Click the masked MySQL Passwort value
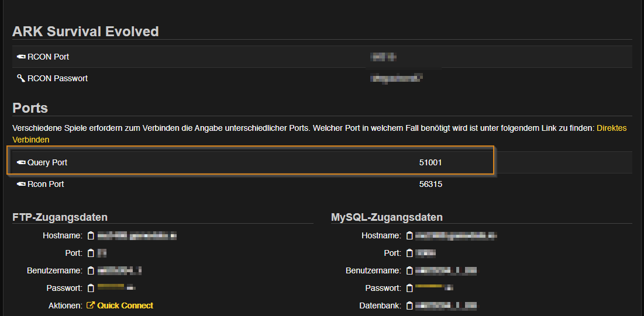The image size is (644, 316). coord(434,287)
